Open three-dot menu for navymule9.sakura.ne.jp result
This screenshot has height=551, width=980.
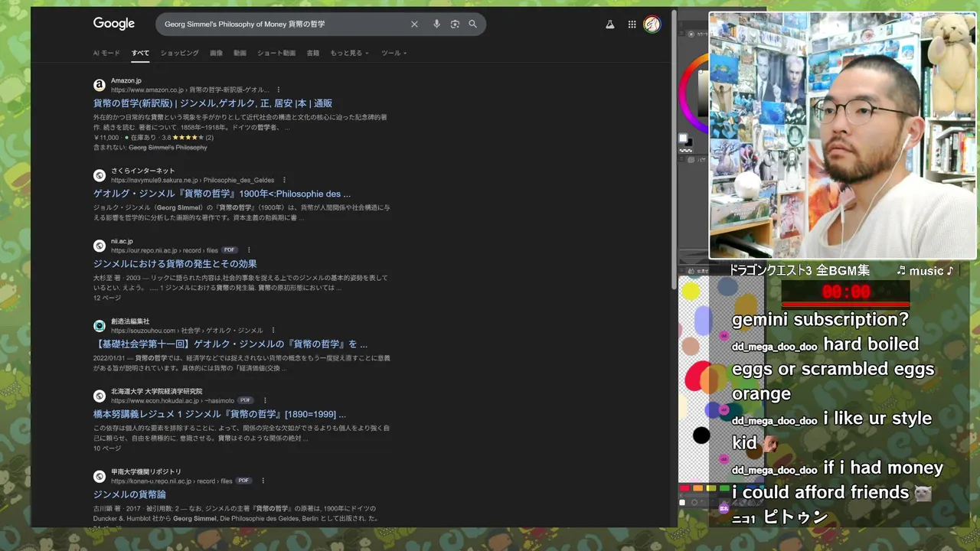pyautogui.click(x=283, y=180)
